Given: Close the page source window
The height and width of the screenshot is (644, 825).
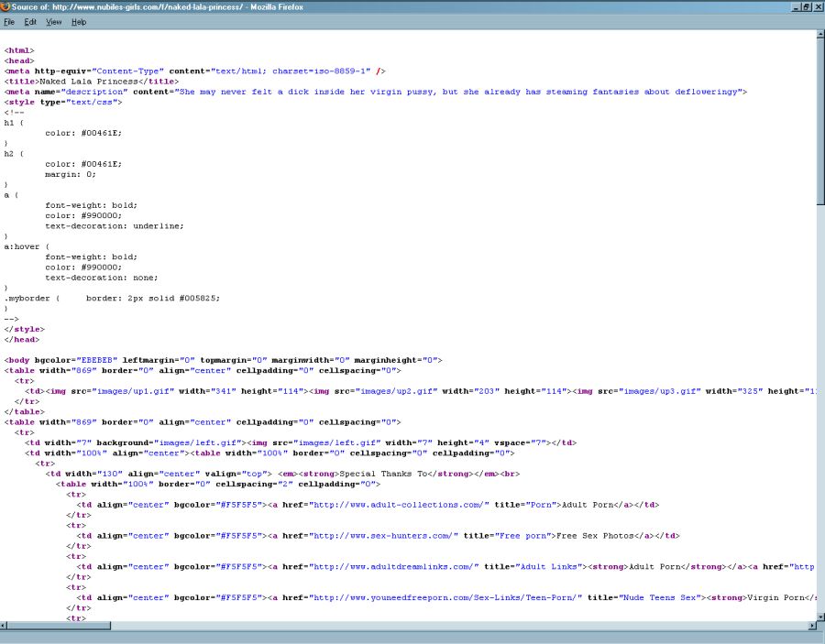Looking at the screenshot, I should point(818,6).
